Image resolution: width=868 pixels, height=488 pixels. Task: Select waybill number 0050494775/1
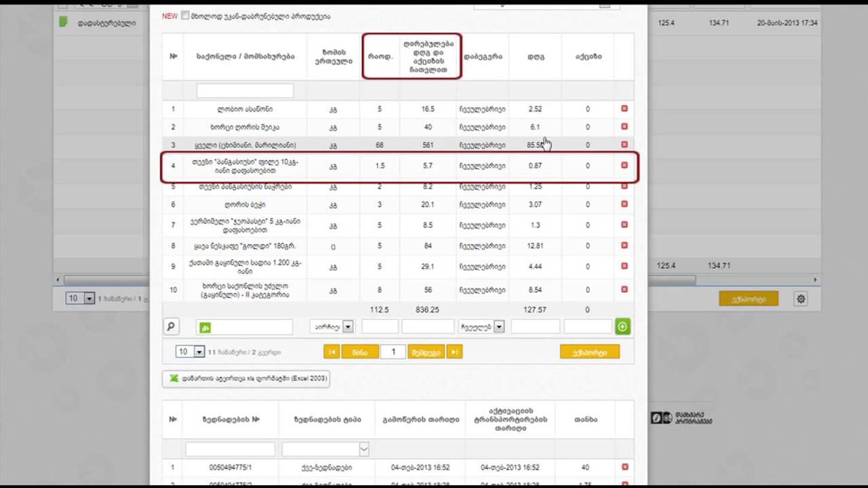[x=230, y=468]
